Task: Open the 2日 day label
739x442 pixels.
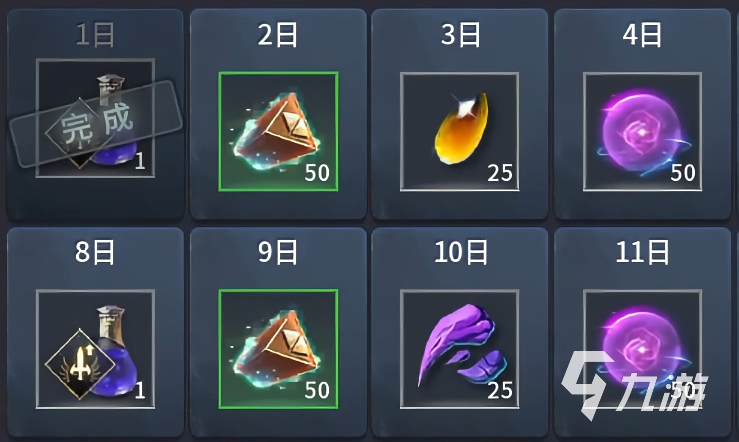Action: click(x=278, y=35)
